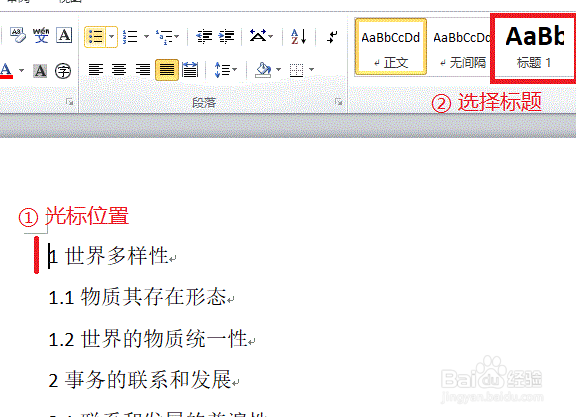
Task: Toggle show/hide paragraph marks
Action: [332, 37]
